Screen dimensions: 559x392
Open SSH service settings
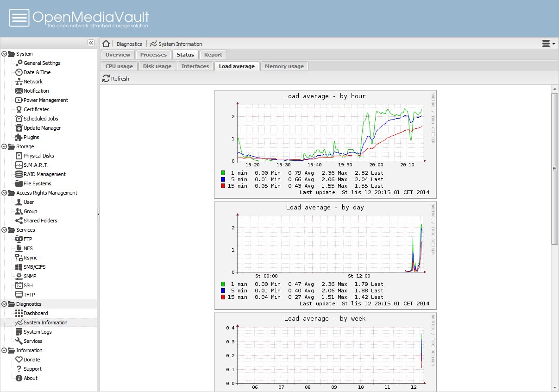point(28,285)
